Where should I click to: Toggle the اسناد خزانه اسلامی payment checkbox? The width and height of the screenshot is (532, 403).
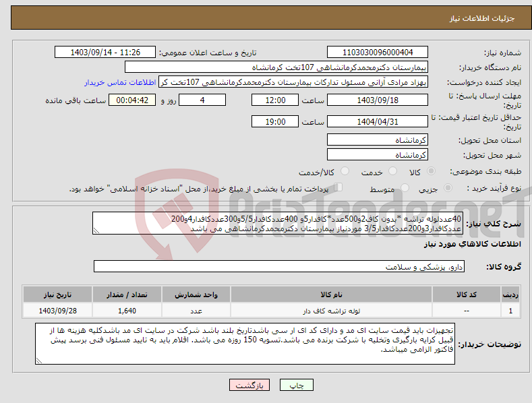click(x=338, y=187)
